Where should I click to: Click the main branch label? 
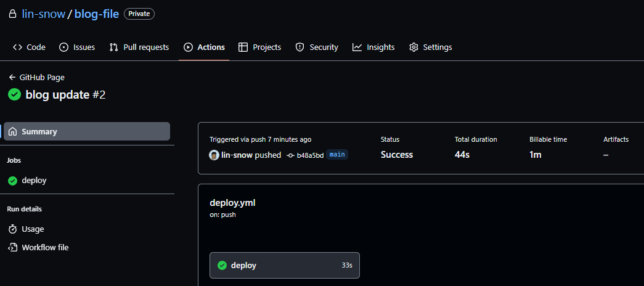(337, 155)
